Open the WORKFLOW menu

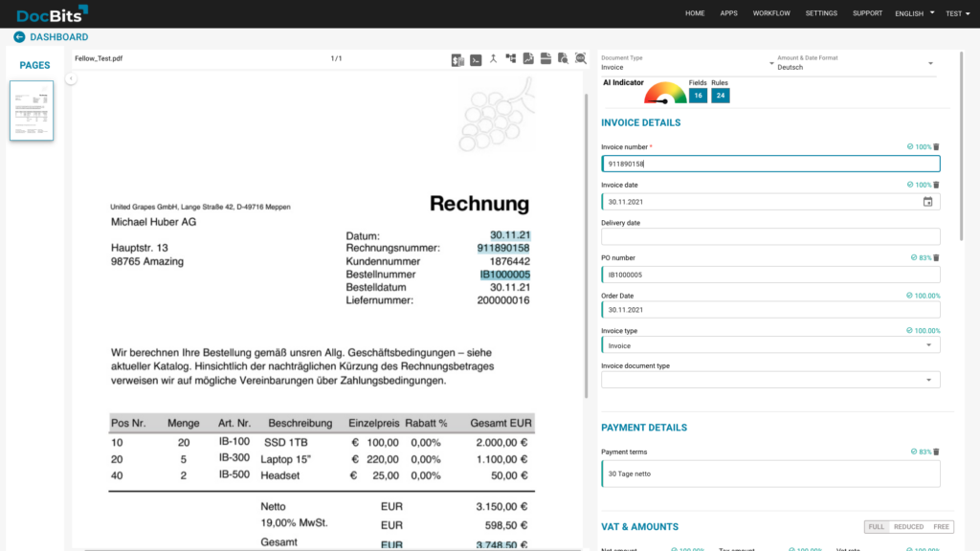click(771, 13)
